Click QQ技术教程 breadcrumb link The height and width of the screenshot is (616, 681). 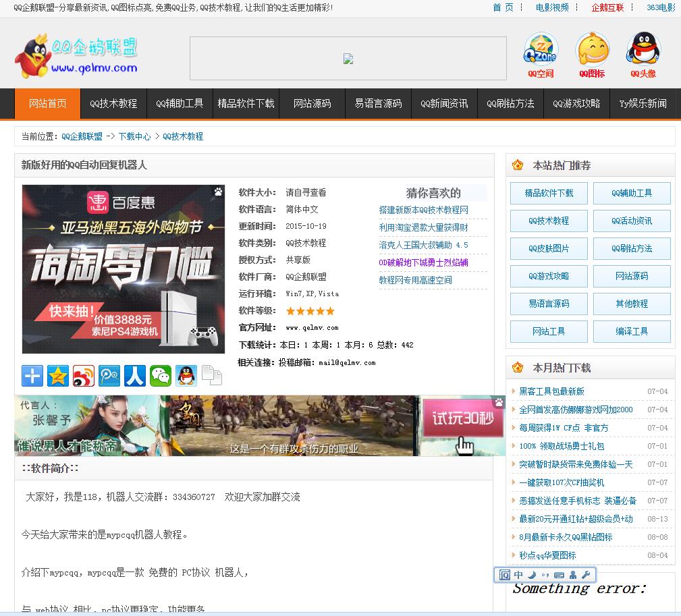pos(183,136)
